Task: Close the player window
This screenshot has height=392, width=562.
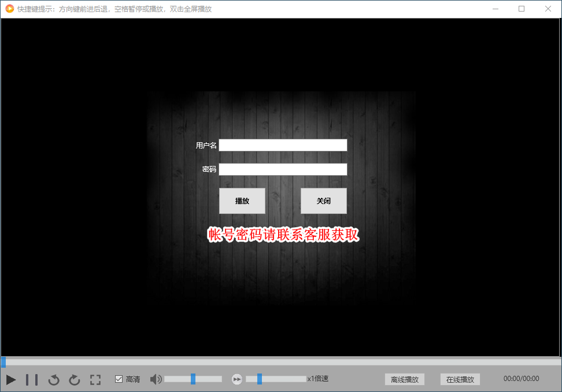Action: pos(548,9)
